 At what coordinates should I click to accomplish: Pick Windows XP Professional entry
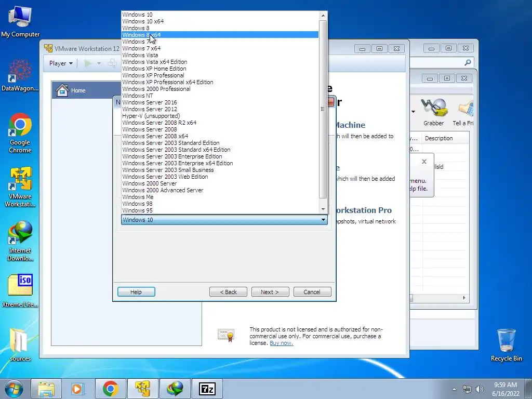tap(220, 75)
